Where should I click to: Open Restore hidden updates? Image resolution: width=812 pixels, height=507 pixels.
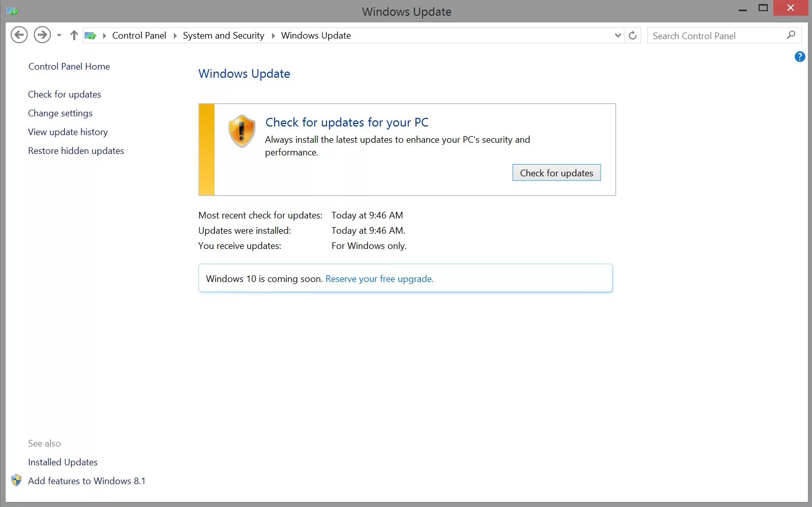point(76,151)
